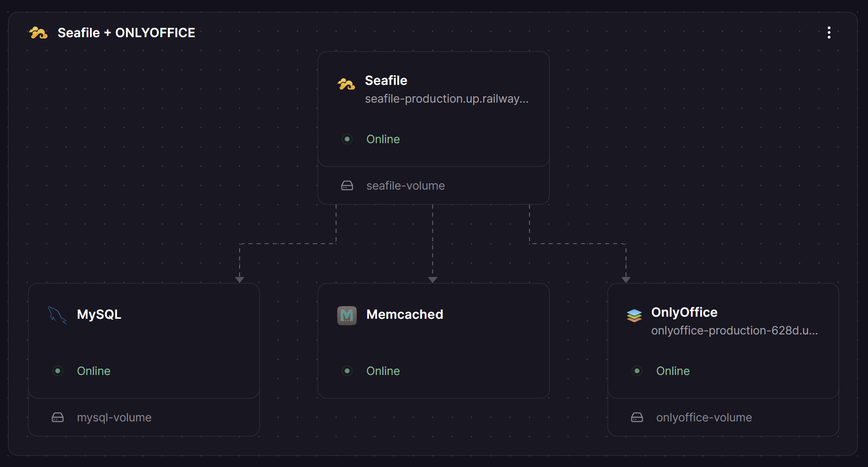Select the onlyoffice-volume attachment
The width and height of the screenshot is (868, 467).
tap(723, 418)
